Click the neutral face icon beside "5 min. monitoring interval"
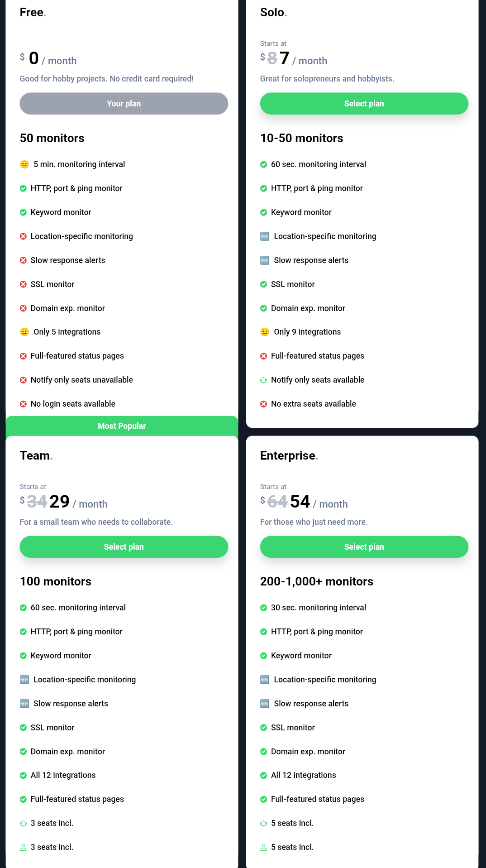Image resolution: width=486 pixels, height=868 pixels. coord(24,164)
